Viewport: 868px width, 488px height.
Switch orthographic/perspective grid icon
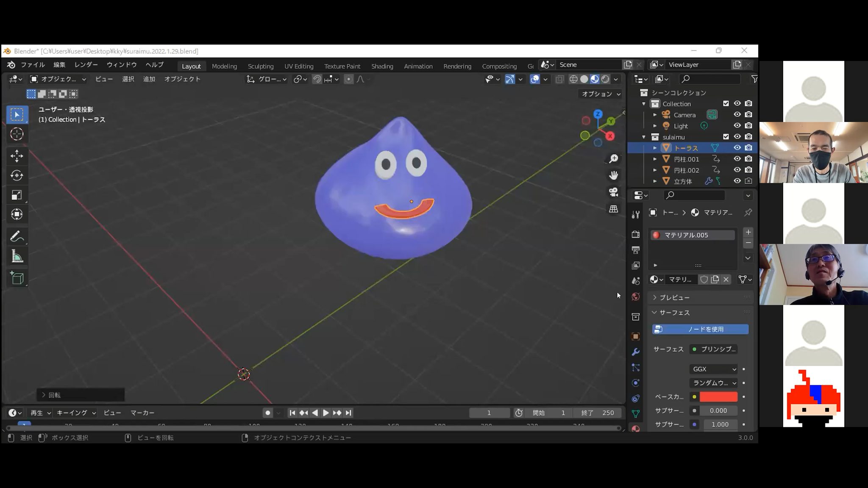tap(613, 209)
